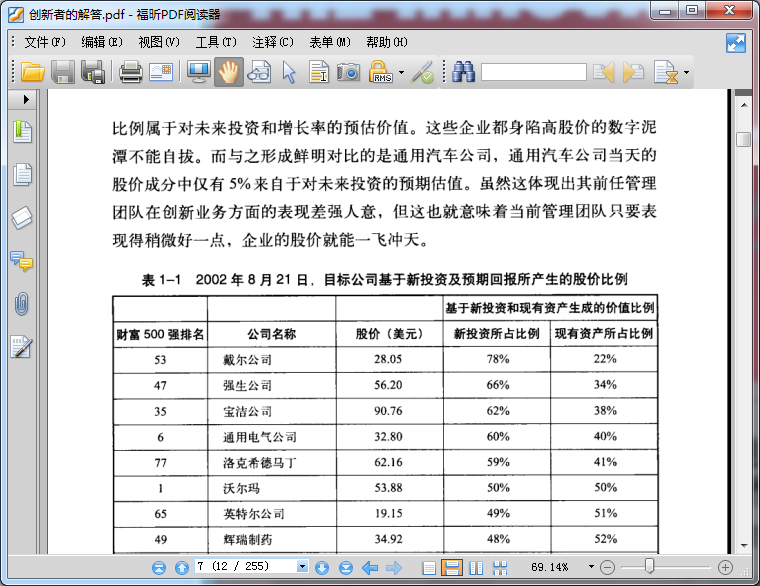Select the arrow pointer annotation tool

click(x=289, y=72)
